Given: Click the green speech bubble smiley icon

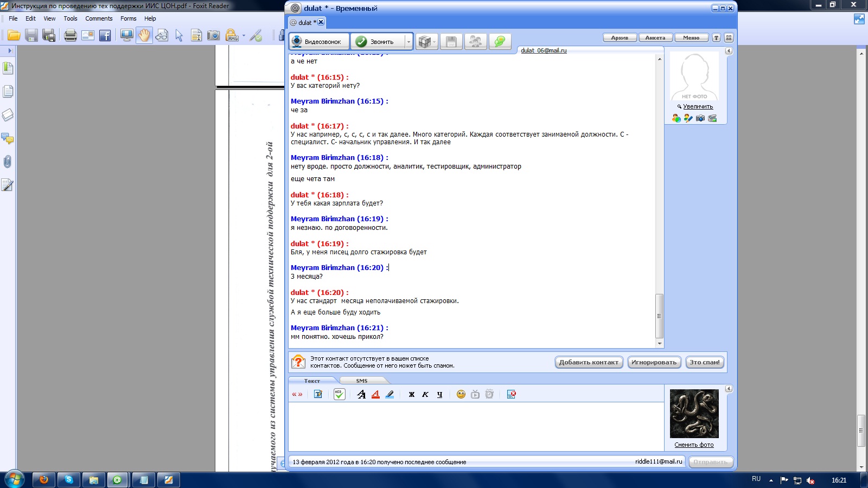Looking at the screenshot, I should [x=500, y=42].
